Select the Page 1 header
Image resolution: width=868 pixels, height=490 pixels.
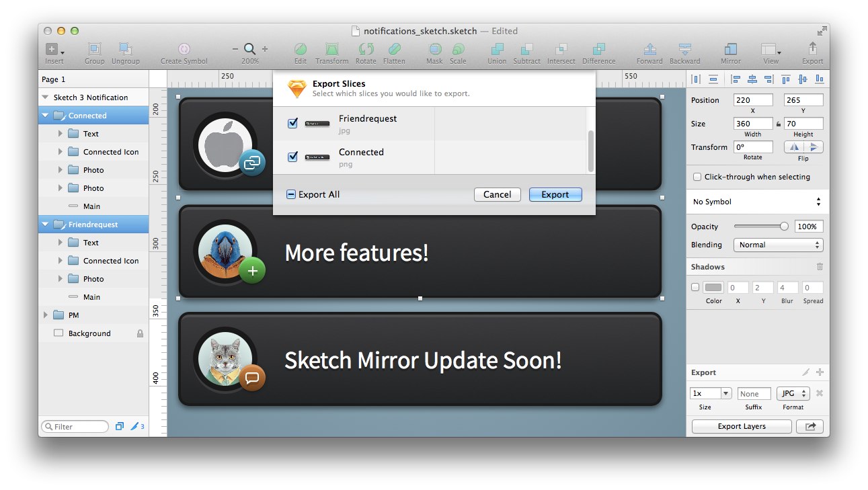(93, 79)
